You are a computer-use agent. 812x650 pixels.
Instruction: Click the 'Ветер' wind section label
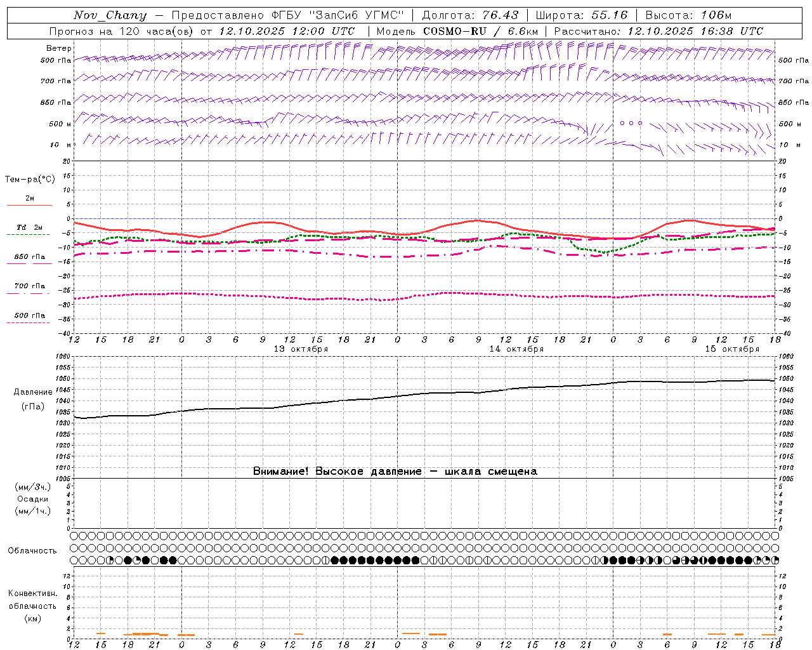[x=59, y=48]
